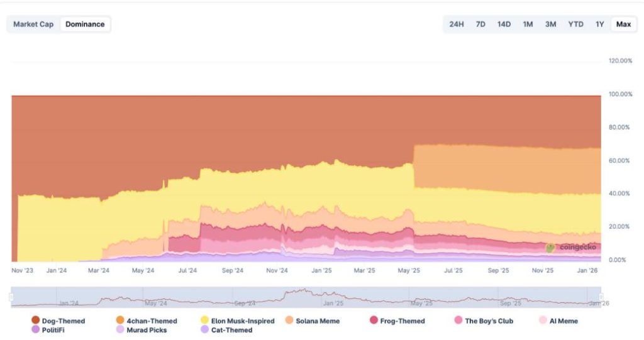644x340 pixels.
Task: Set time range to 24H
Action: point(457,25)
